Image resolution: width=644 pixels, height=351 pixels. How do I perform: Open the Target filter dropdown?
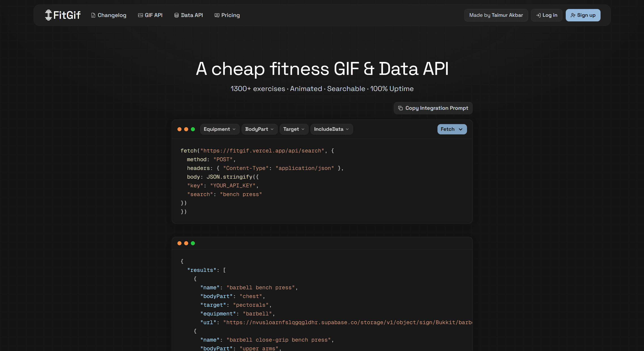tap(294, 129)
